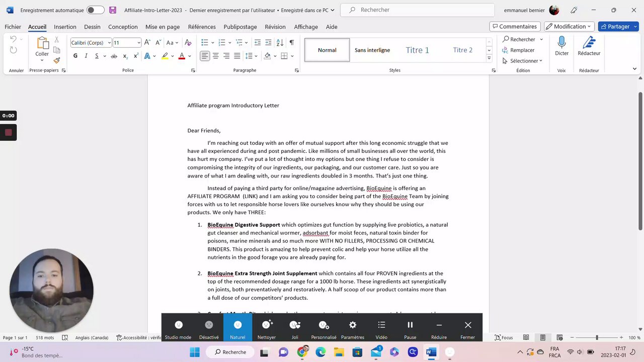Viewport: 644px width, 362px height.
Task: Redo the last action
Action: [x=14, y=50]
